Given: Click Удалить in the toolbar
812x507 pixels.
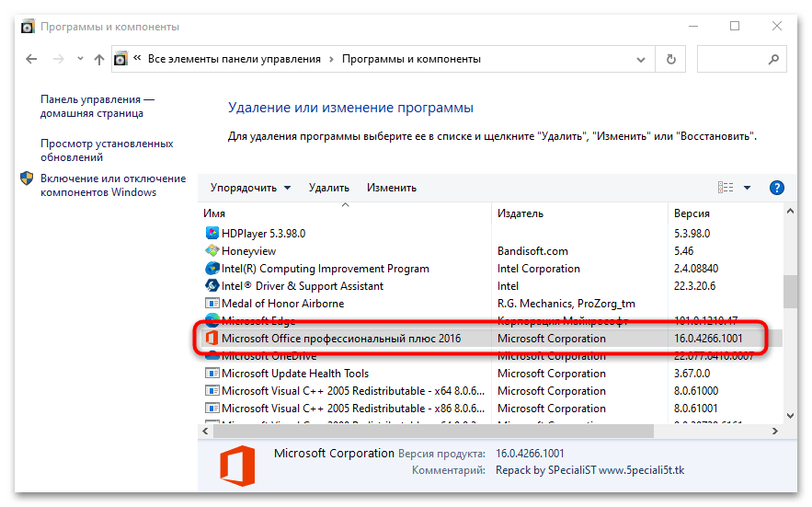Looking at the screenshot, I should (x=328, y=188).
